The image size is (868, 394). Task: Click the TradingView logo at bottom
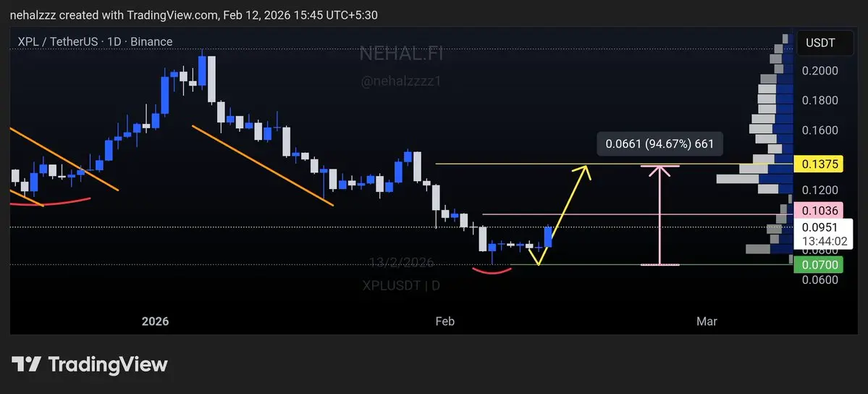point(90,364)
